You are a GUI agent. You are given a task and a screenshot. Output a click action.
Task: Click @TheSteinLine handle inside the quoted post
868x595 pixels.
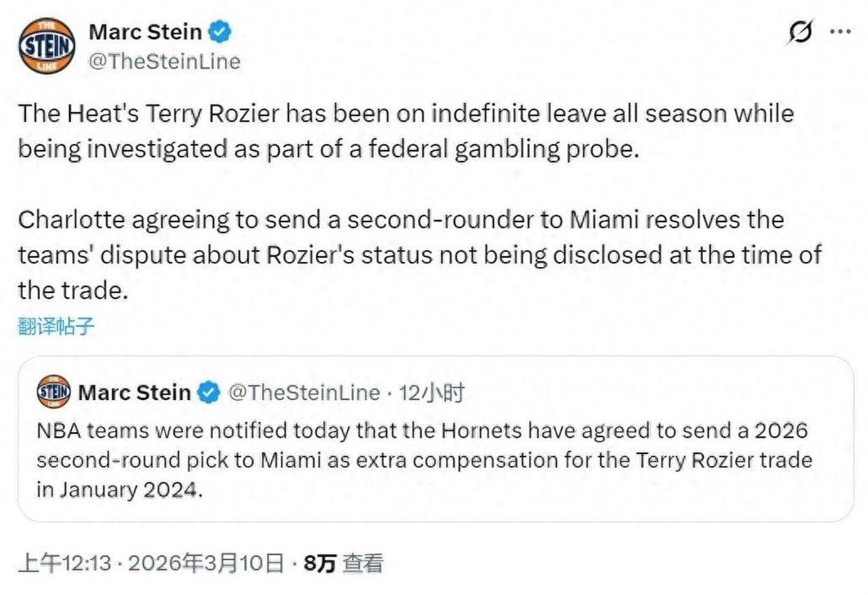pos(304,393)
